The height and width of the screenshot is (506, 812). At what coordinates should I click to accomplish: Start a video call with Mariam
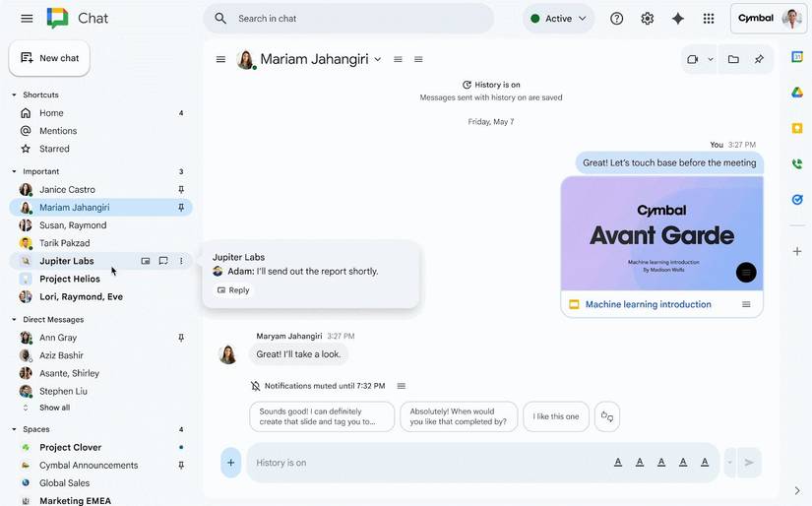point(692,60)
